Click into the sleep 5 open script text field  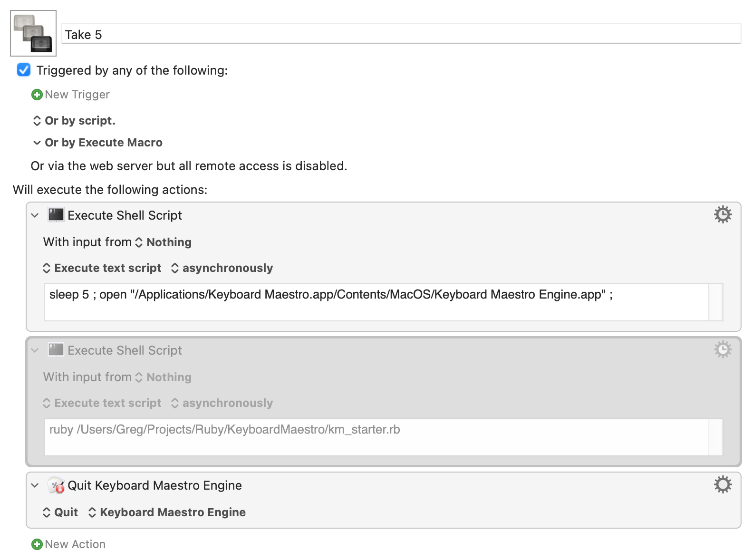tap(376, 302)
